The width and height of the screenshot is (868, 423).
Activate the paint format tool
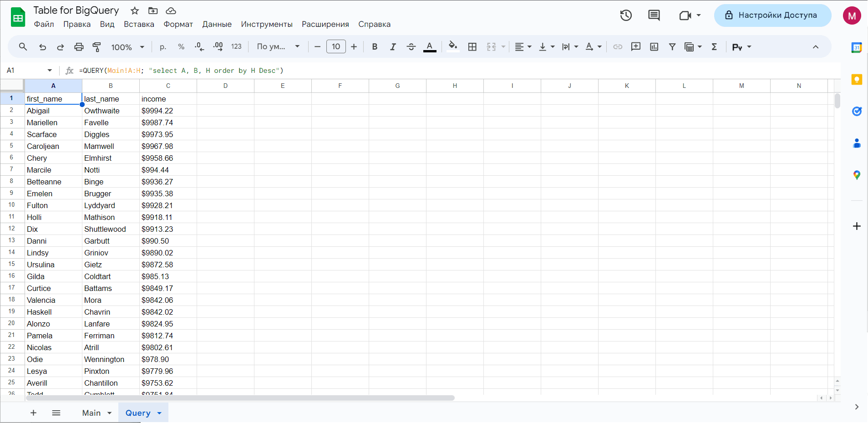[x=96, y=46]
